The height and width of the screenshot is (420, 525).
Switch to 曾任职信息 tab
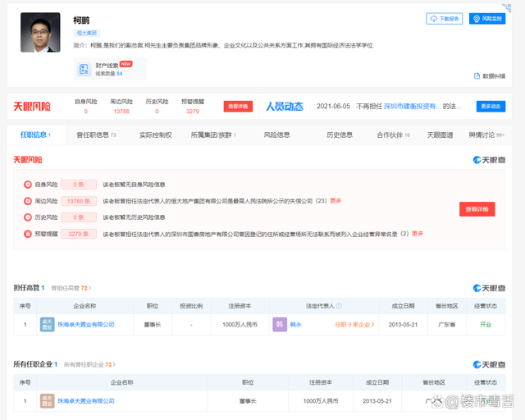click(96, 135)
